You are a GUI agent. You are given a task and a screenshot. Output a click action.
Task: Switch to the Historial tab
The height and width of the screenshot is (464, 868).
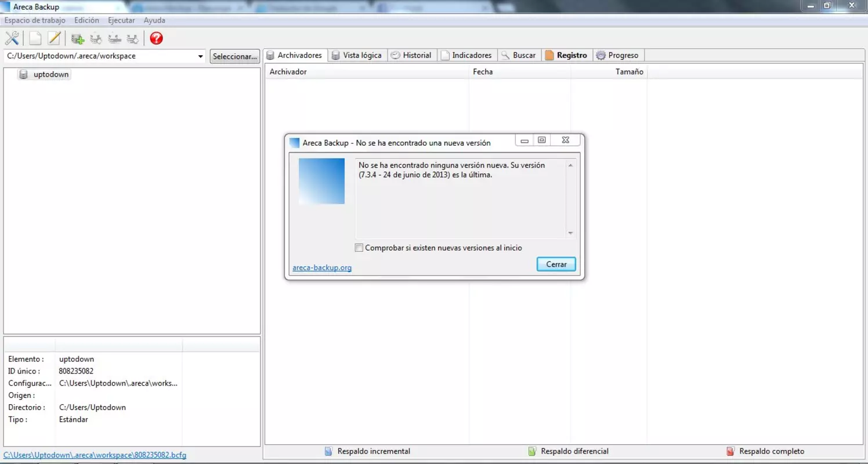point(411,55)
